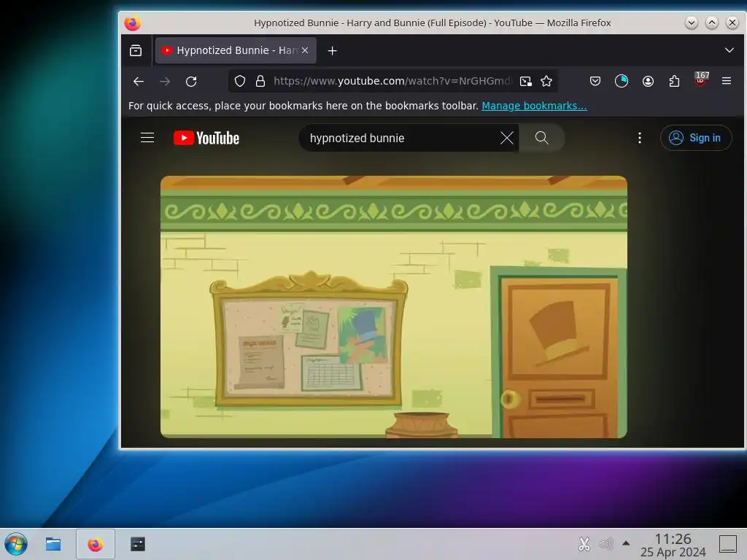This screenshot has height=560, width=747.
Task: Open the volume control tray icon
Action: (605, 544)
